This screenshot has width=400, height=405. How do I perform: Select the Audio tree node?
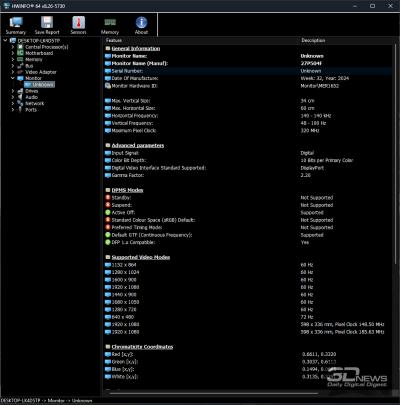32,97
